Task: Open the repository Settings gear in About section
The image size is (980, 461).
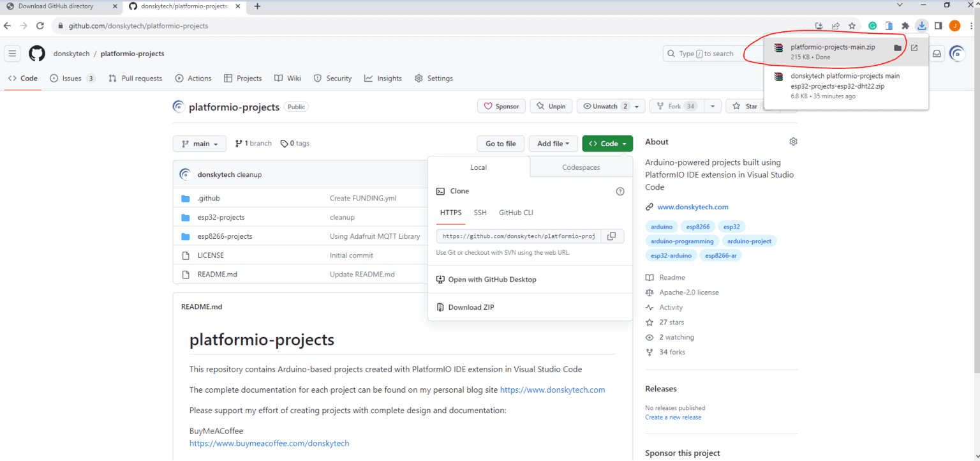Action: tap(793, 141)
